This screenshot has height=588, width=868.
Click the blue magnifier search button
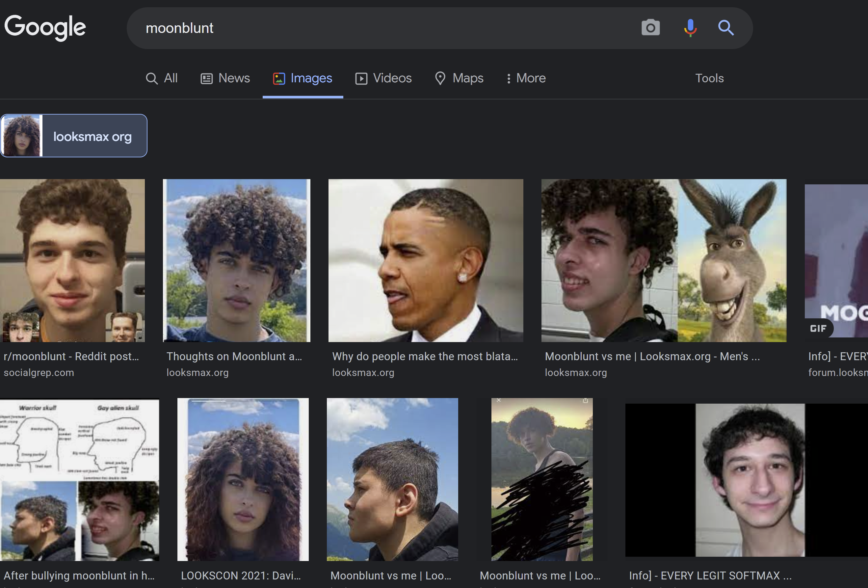pyautogui.click(x=726, y=28)
